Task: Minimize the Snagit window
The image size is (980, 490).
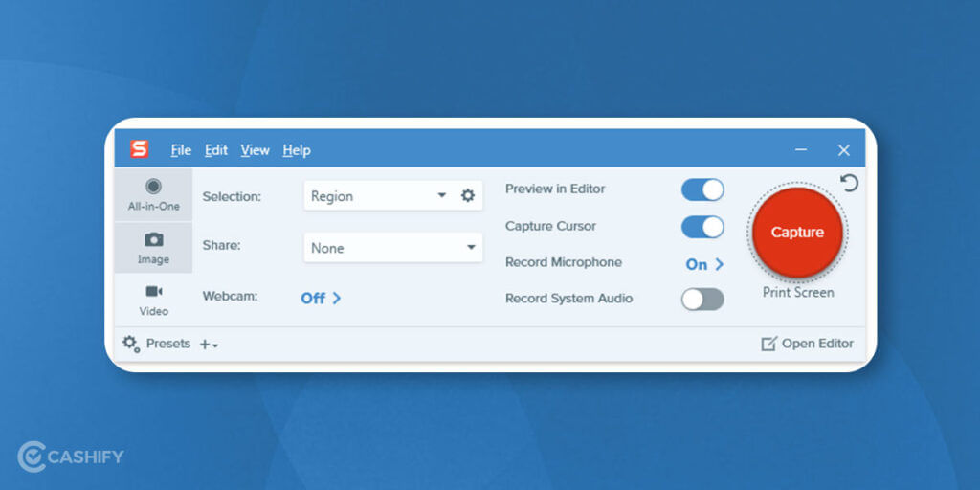Action: (801, 150)
